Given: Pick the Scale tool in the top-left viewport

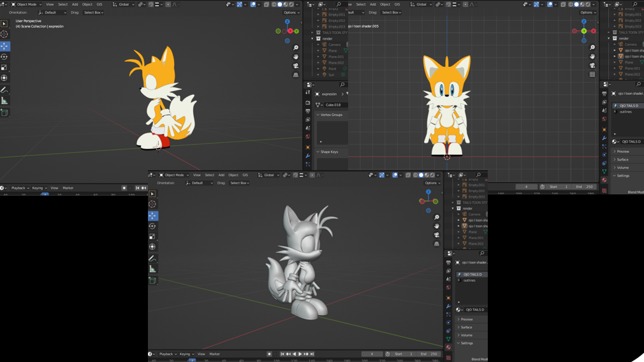Looking at the screenshot, I should [4, 68].
